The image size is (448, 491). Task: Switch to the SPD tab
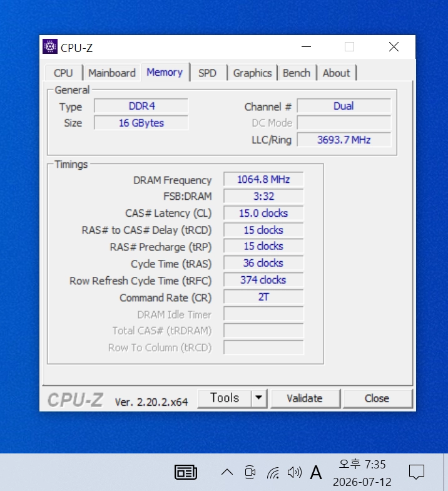click(x=208, y=73)
